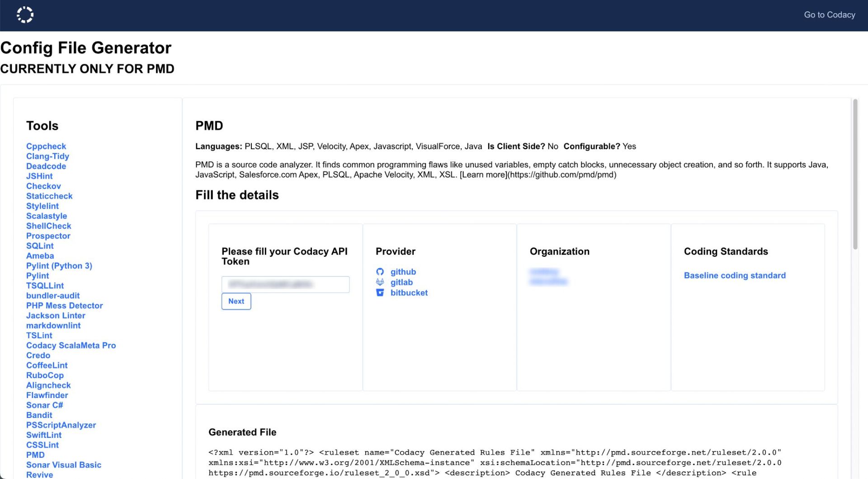868x479 pixels.
Task: Select the RuboCop tool
Action: coord(45,375)
